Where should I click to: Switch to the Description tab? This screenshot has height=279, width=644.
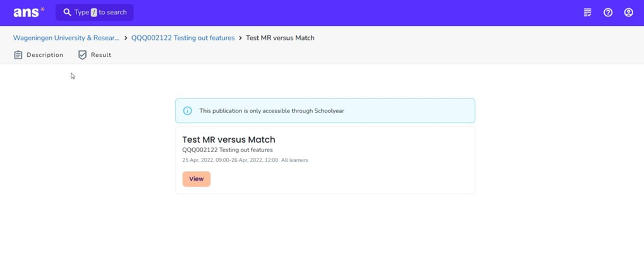tap(44, 55)
